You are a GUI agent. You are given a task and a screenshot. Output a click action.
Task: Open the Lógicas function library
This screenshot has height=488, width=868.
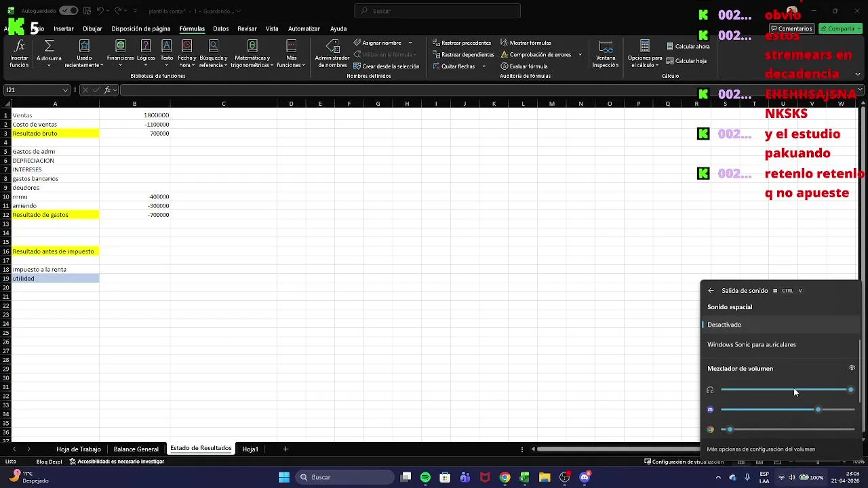click(146, 53)
